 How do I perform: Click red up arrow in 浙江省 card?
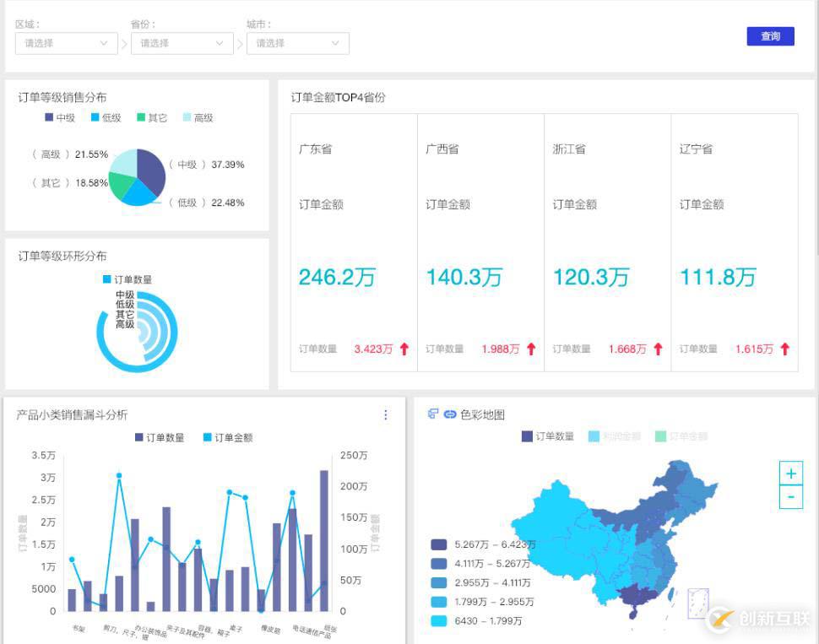(x=658, y=349)
